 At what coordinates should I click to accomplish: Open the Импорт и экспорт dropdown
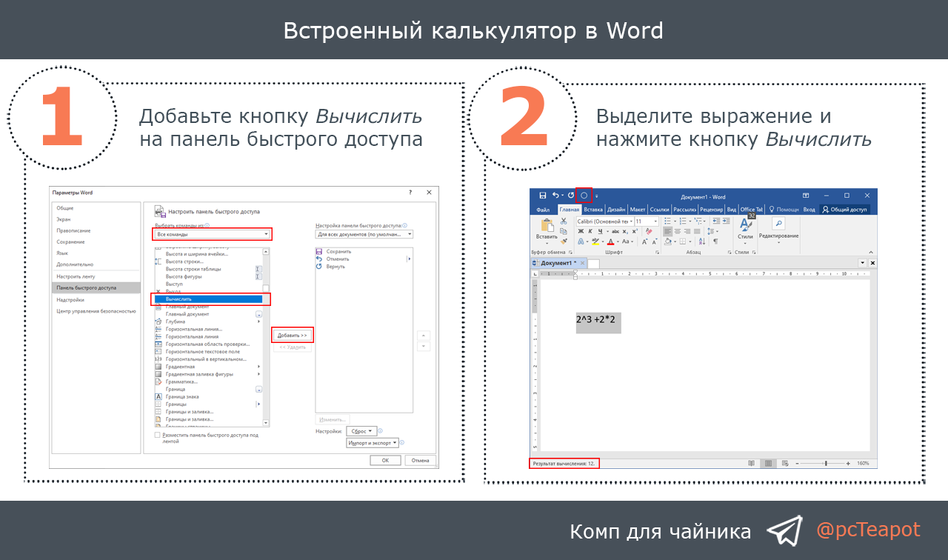coord(373,442)
